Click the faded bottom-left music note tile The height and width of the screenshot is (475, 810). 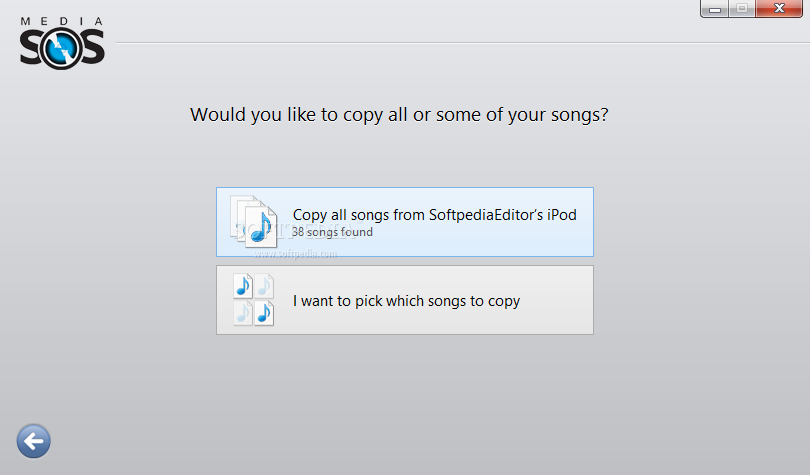(x=243, y=313)
